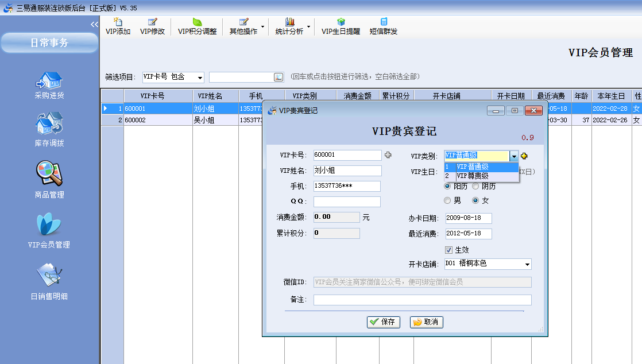Open the 筛选项目 dropdown (VIP卡号 包含)
The width and height of the screenshot is (642, 364).
(x=173, y=77)
